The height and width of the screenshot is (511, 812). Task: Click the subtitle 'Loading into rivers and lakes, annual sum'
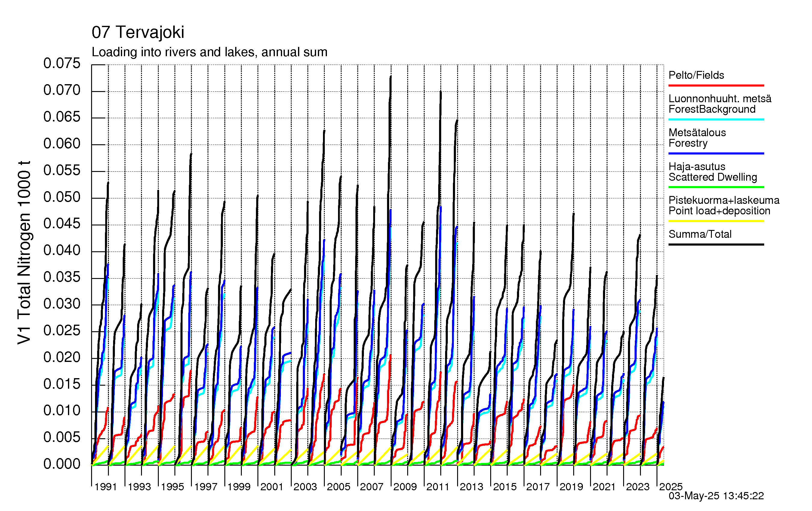tap(209, 52)
